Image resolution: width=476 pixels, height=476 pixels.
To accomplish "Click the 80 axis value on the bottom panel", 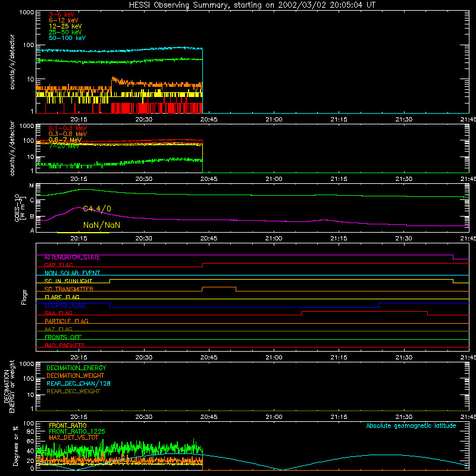I will 30,431.
